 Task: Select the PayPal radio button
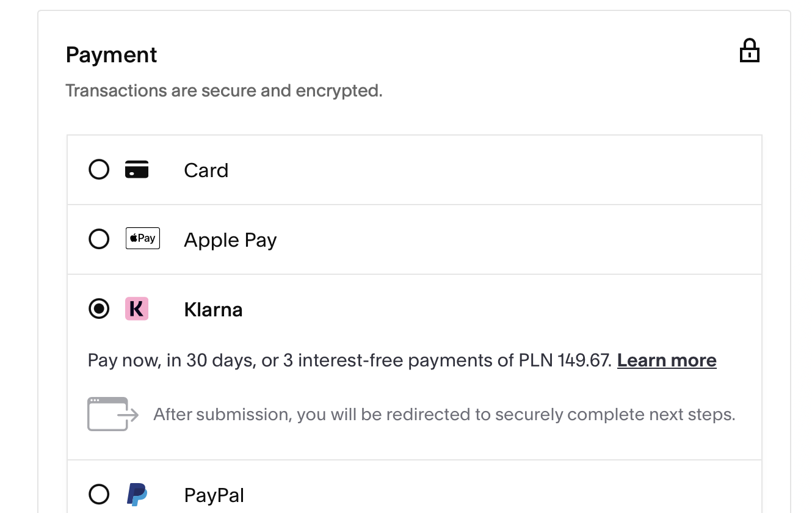tap(99, 494)
